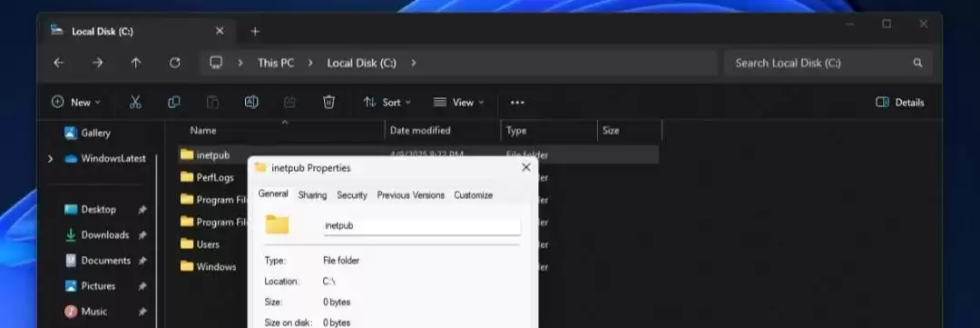Click the inetpub name text field
The height and width of the screenshot is (328, 980).
point(422,225)
